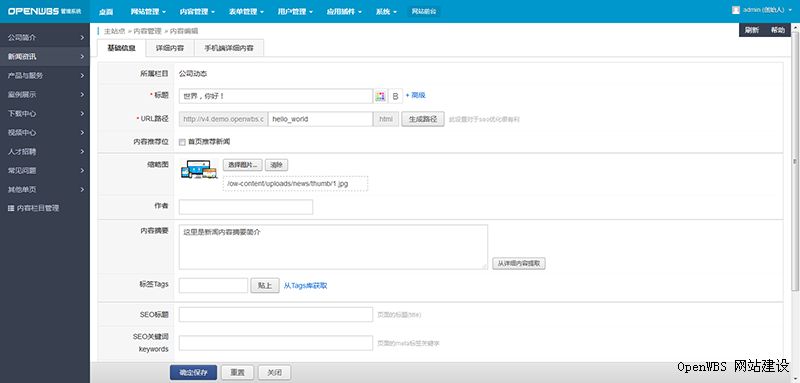Click 从Tags库获取 link
This screenshot has width=800, height=383.
[306, 286]
